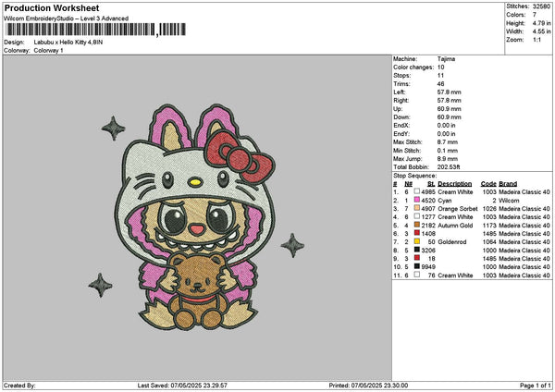Select the Autumn Gold description text

[x=455, y=226]
